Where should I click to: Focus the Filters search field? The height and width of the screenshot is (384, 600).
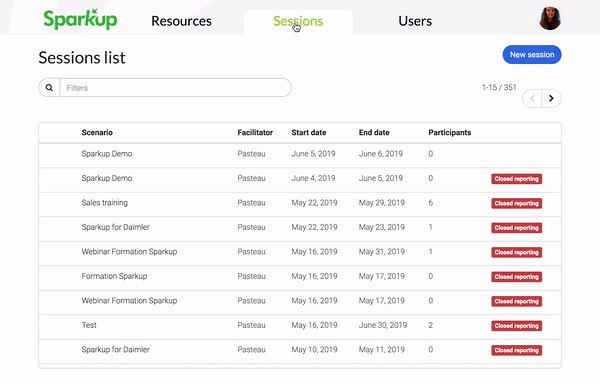[x=175, y=88]
